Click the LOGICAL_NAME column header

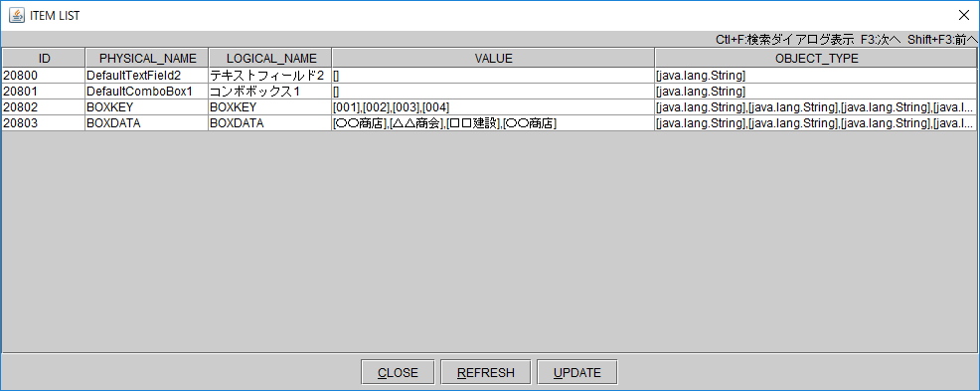(x=270, y=58)
